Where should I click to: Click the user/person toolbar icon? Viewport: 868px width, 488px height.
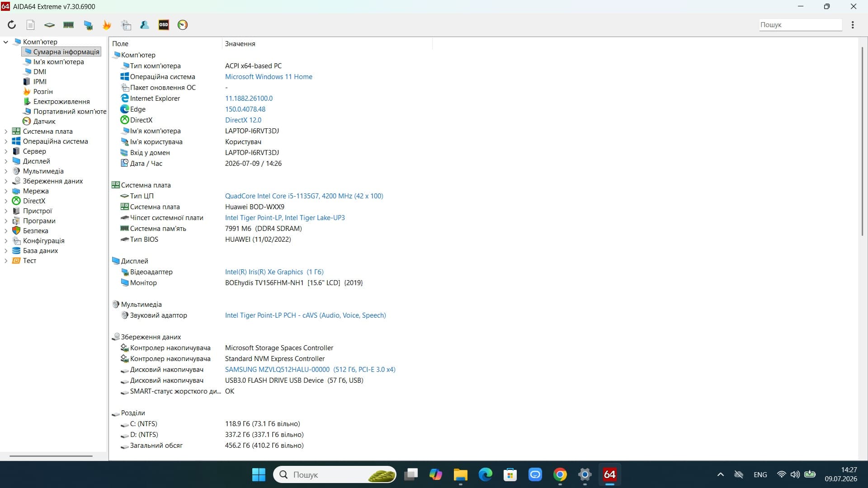pyautogui.click(x=145, y=25)
